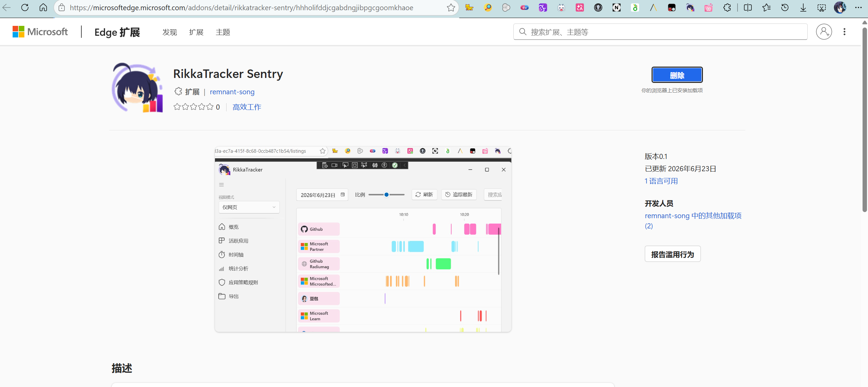
Task: Click the 删除 button
Action: 677,75
